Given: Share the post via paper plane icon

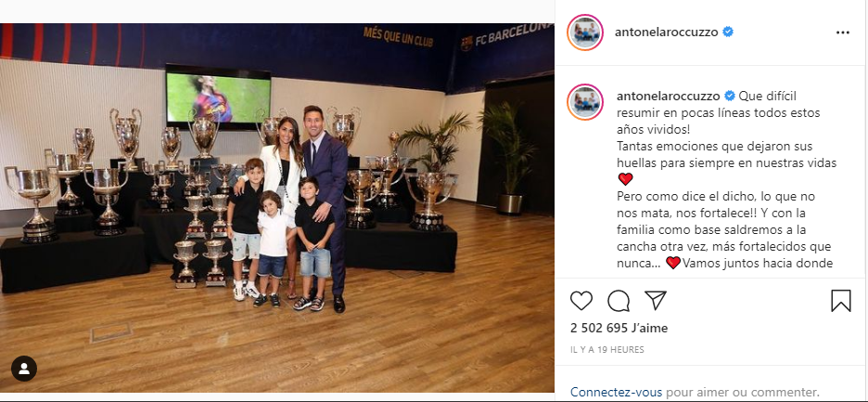Looking at the screenshot, I should point(656,300).
